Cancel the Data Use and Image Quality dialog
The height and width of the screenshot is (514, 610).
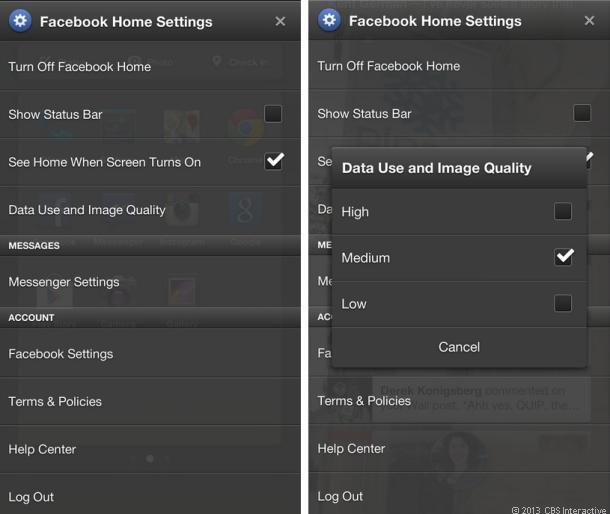pyautogui.click(x=459, y=347)
